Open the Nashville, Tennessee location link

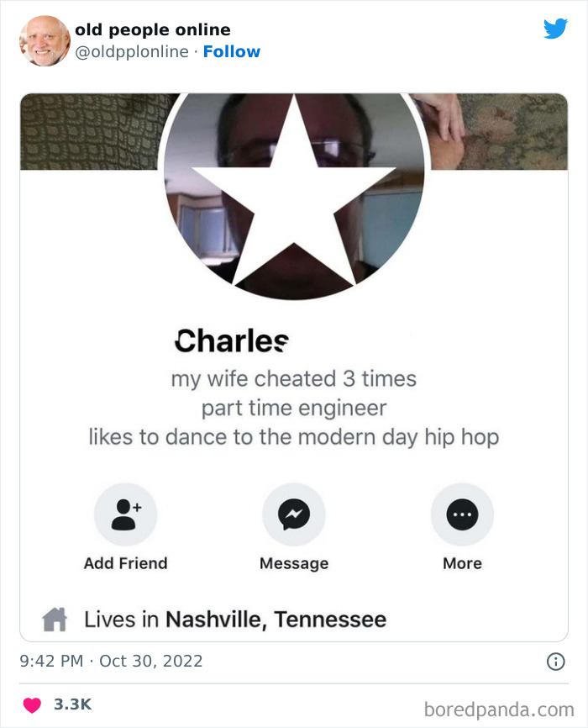(x=276, y=620)
